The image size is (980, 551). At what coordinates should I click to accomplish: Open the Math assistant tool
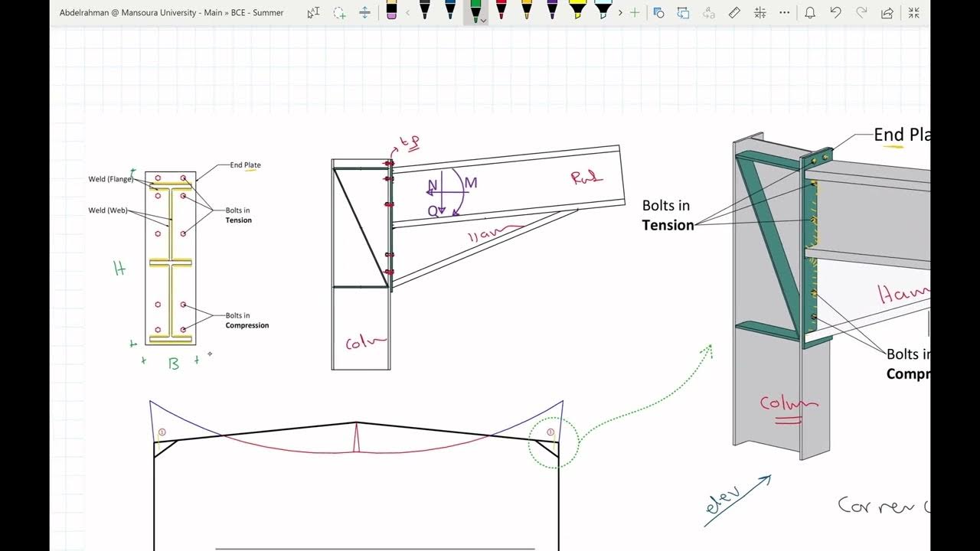[x=759, y=12]
